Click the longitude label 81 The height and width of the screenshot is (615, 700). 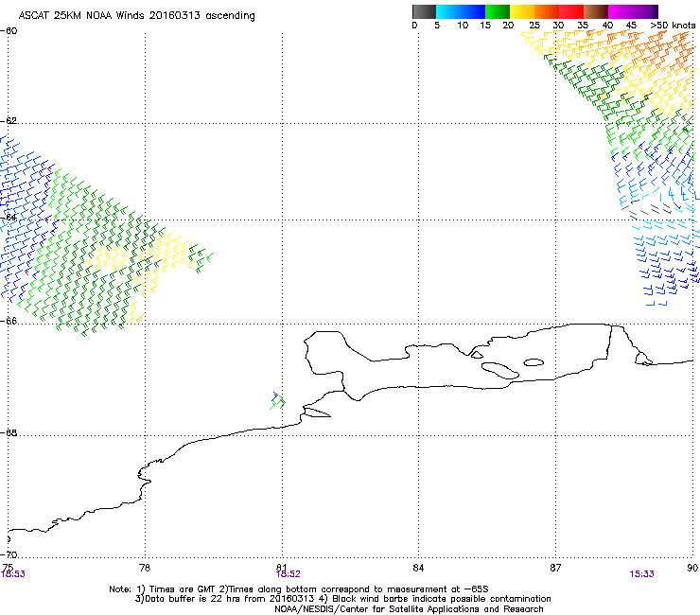(282, 567)
